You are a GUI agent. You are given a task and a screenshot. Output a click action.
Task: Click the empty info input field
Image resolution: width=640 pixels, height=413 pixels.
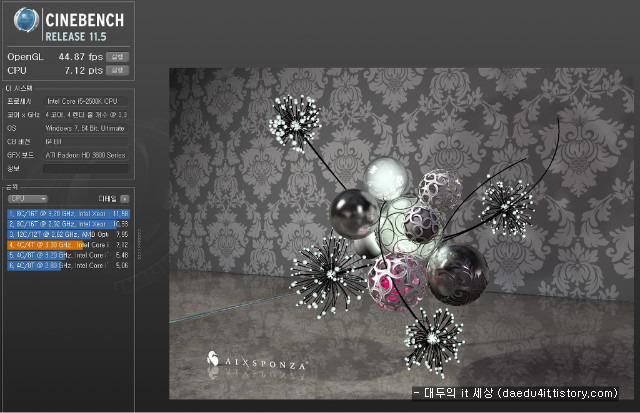pyautogui.click(x=86, y=169)
